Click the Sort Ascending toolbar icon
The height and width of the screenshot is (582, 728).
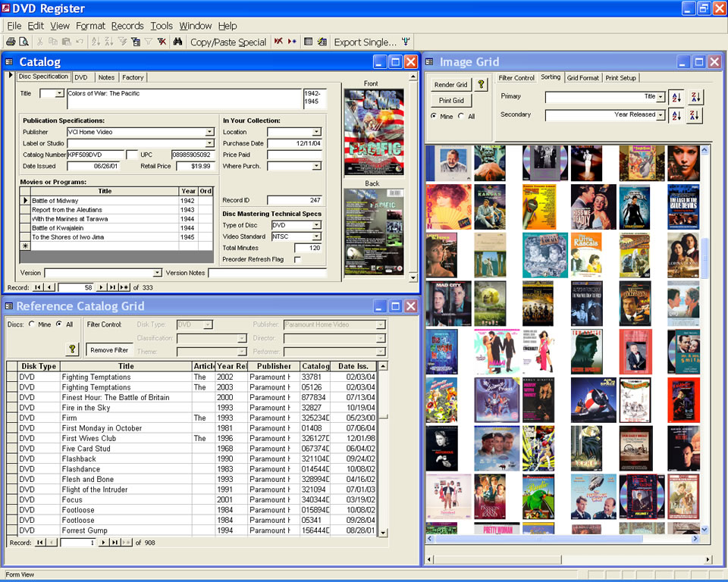(96, 42)
